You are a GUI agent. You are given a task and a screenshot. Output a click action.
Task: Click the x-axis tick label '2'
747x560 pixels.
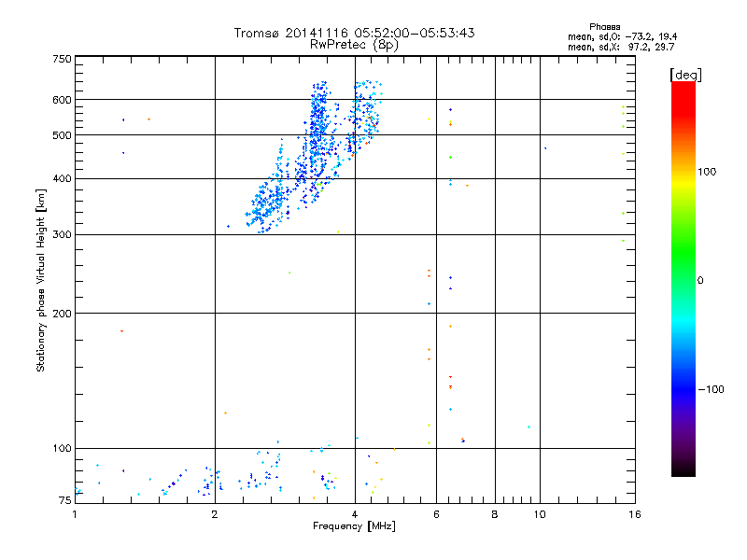pos(215,514)
